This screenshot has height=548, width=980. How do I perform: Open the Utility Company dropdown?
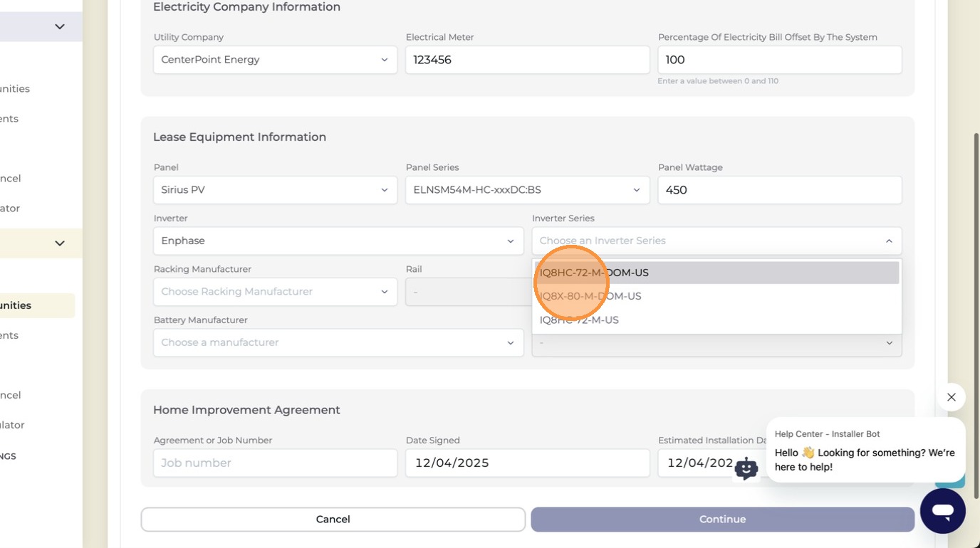(x=275, y=60)
